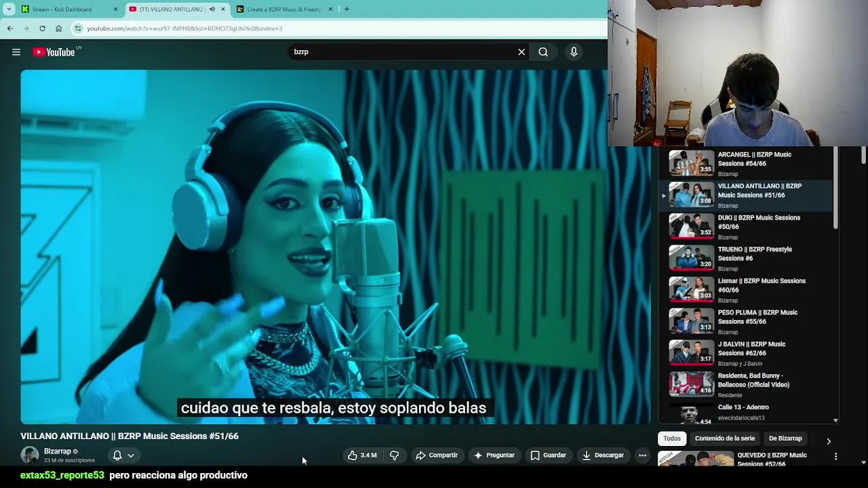Open the Bizarrap channel name link
Viewport: 868px width, 488px height.
coord(58,451)
